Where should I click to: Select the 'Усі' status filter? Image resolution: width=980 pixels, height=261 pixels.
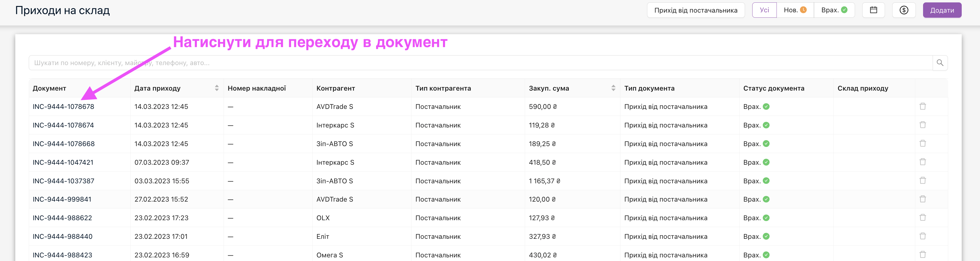point(764,10)
